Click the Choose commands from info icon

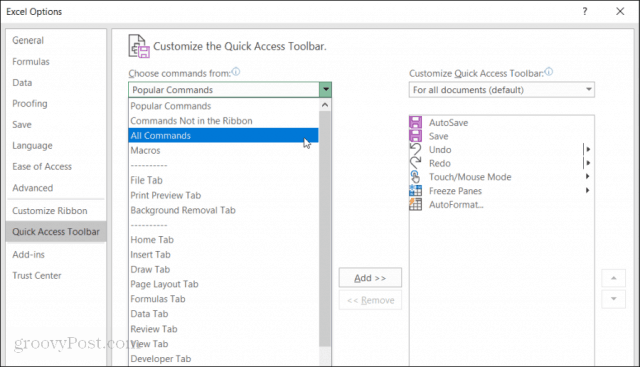pos(236,72)
